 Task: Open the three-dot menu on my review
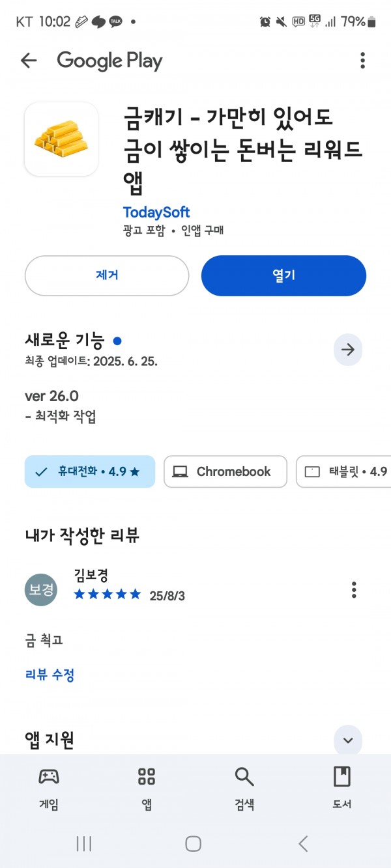coord(354,590)
